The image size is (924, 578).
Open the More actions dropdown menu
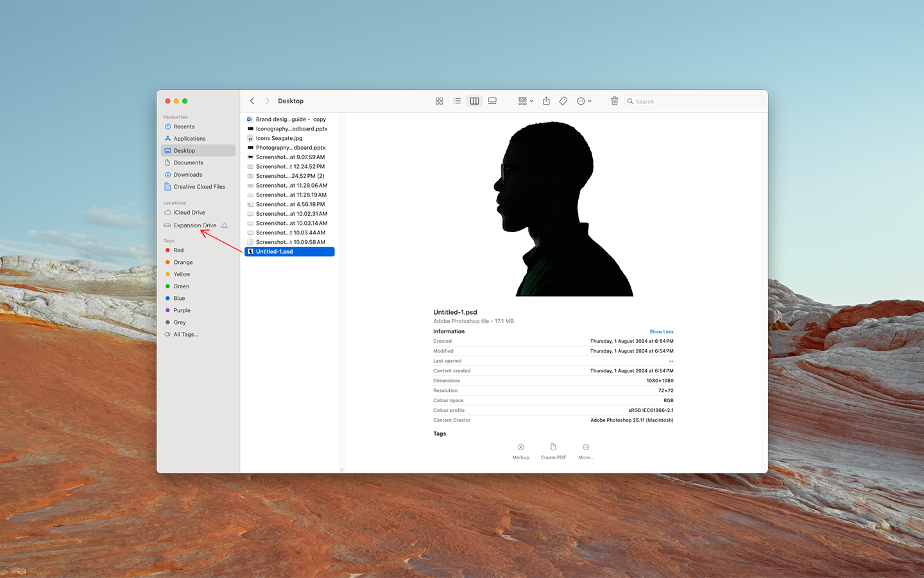point(584,101)
